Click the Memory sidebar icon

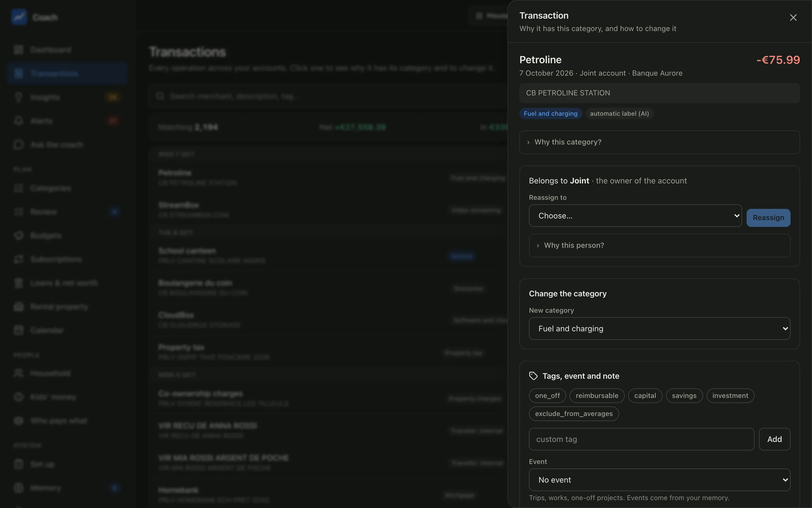19,487
